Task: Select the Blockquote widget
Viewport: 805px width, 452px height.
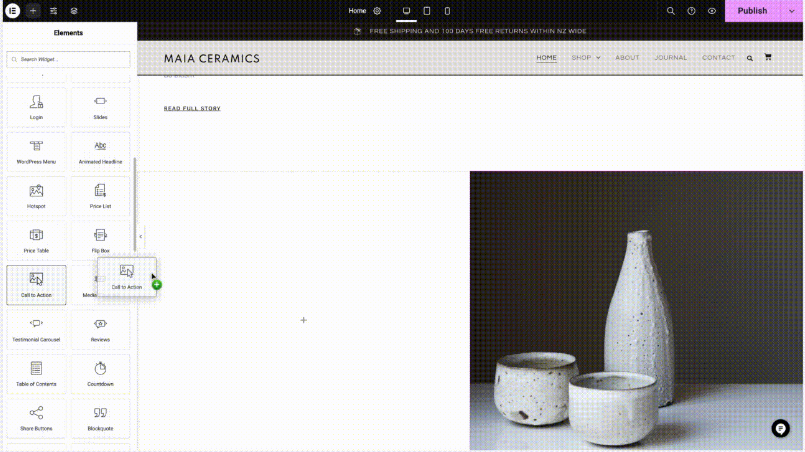Action: (x=101, y=419)
